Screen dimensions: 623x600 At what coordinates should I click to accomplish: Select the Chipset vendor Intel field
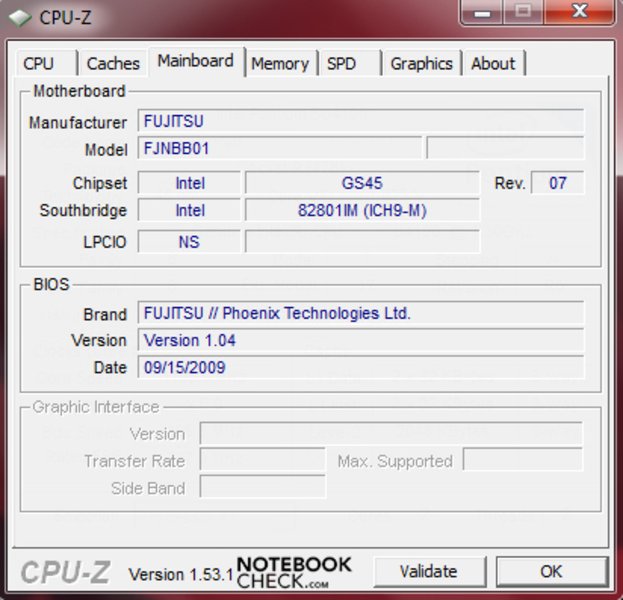click(190, 183)
